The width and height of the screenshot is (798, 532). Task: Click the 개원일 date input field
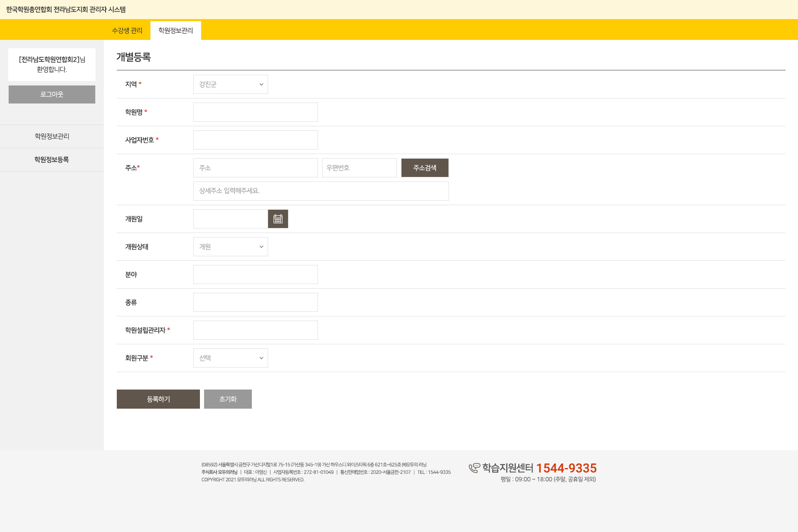coord(230,219)
